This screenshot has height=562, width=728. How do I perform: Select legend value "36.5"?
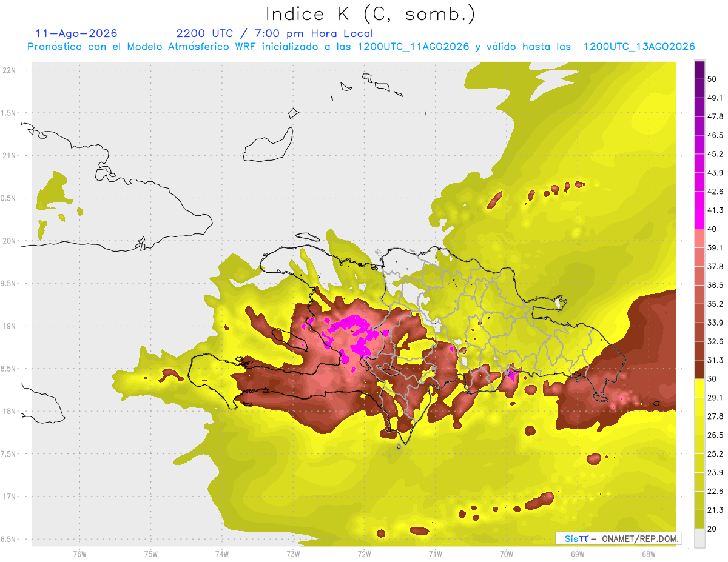715,286
